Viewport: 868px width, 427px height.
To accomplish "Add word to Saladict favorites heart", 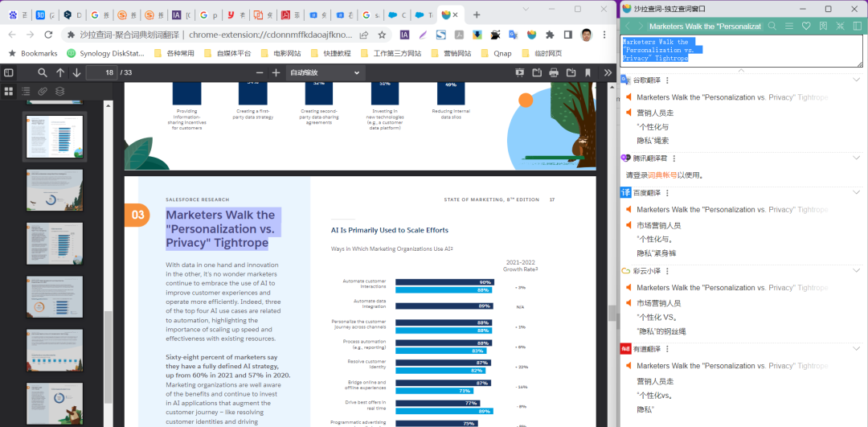I will pos(807,26).
